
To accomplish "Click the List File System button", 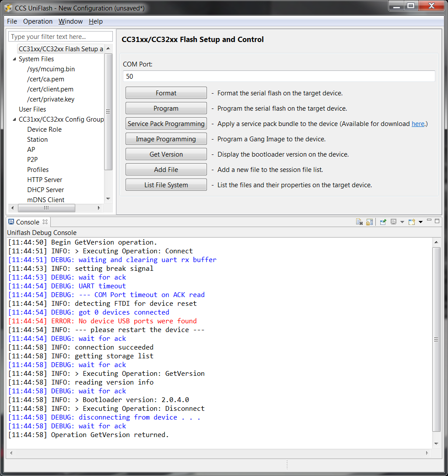I will coord(166,185).
